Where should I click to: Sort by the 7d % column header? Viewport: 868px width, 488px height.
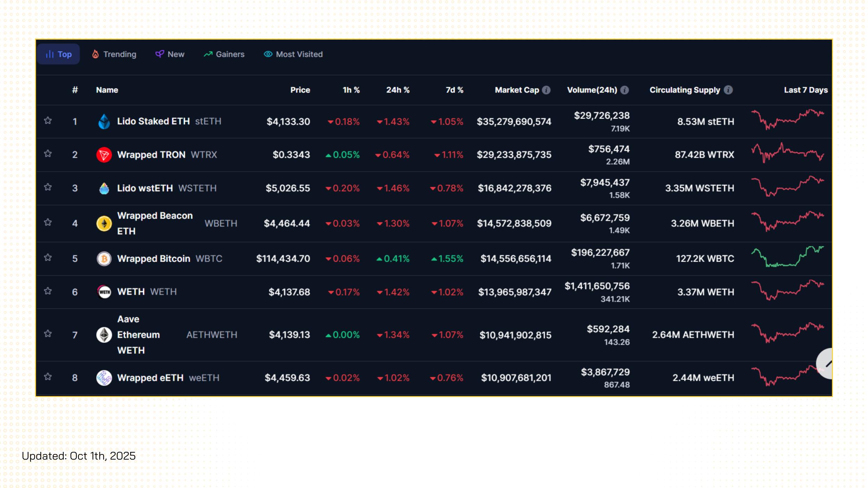tap(454, 90)
